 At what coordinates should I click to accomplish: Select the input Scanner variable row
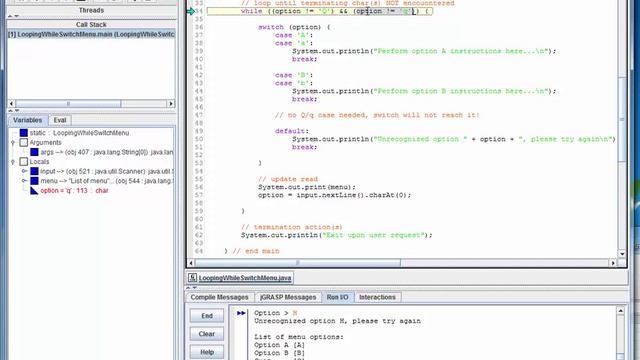click(x=107, y=171)
